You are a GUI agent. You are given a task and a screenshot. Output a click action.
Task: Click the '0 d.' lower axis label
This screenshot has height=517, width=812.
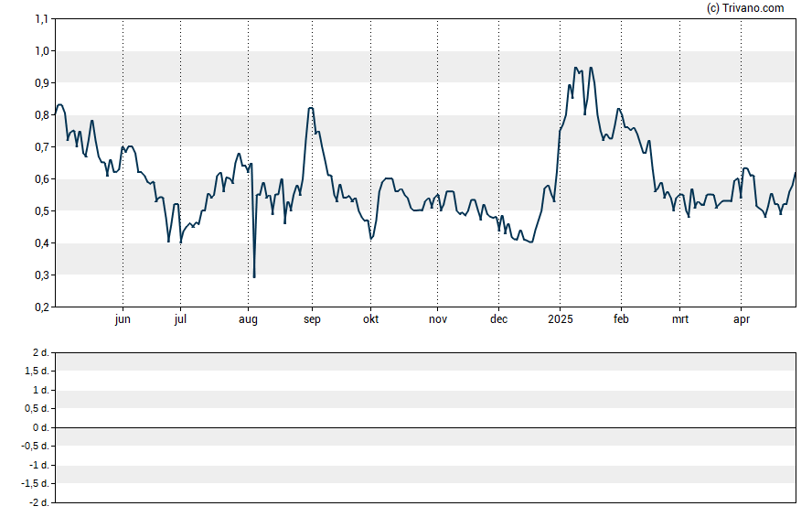point(41,427)
